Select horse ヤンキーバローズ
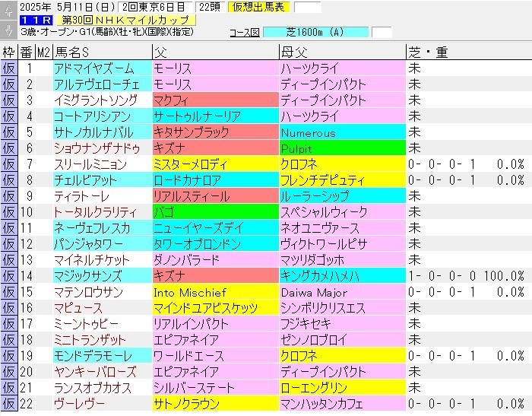This screenshot has height=416, width=532. coord(103,372)
